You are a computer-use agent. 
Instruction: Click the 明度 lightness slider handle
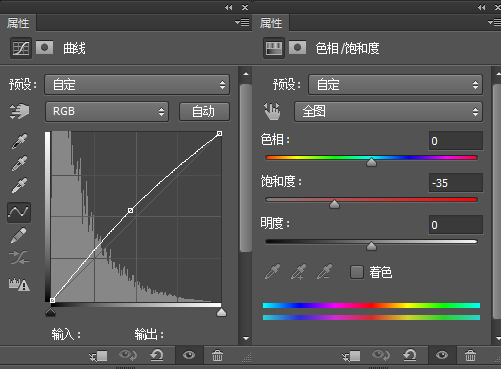371,246
